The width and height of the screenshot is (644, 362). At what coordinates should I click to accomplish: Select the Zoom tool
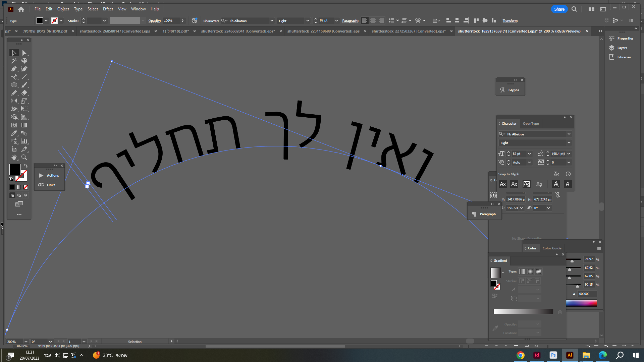(24, 157)
